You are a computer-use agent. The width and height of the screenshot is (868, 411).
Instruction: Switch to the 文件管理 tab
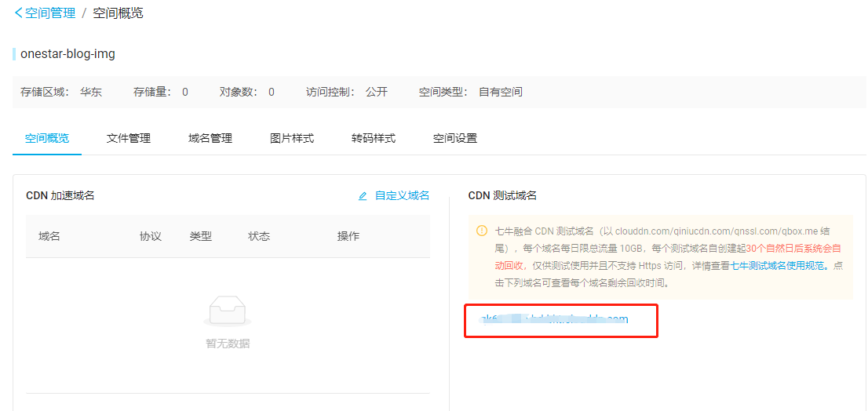click(129, 138)
